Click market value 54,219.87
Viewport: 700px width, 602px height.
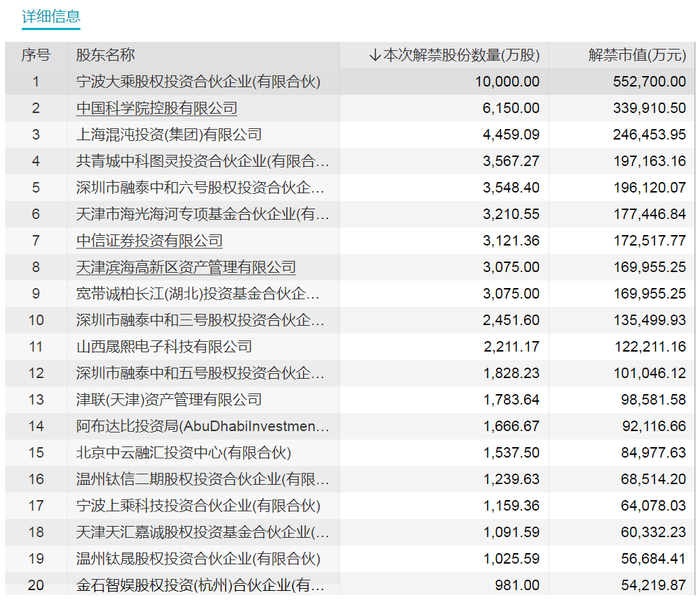point(654,585)
